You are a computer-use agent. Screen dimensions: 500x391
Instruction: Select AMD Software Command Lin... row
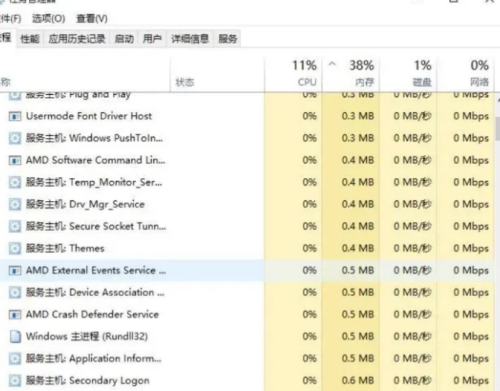point(247,160)
